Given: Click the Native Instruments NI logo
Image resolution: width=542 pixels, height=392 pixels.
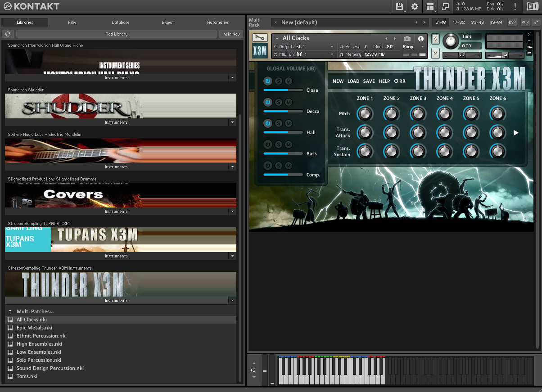Looking at the screenshot, I should (532, 6).
